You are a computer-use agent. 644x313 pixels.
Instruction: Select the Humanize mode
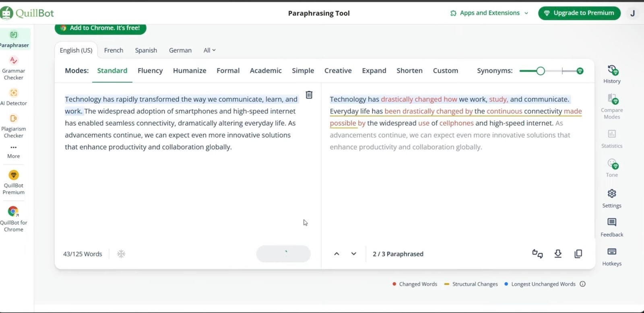pos(190,70)
